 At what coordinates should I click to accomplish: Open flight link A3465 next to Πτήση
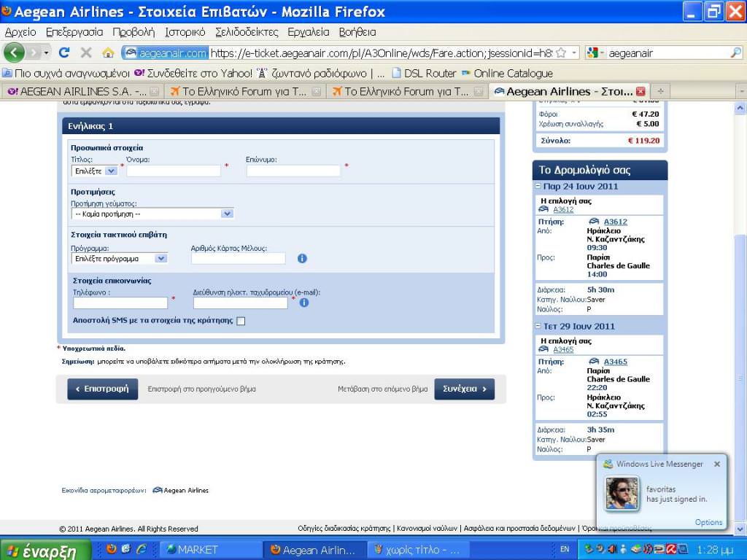coord(616,362)
